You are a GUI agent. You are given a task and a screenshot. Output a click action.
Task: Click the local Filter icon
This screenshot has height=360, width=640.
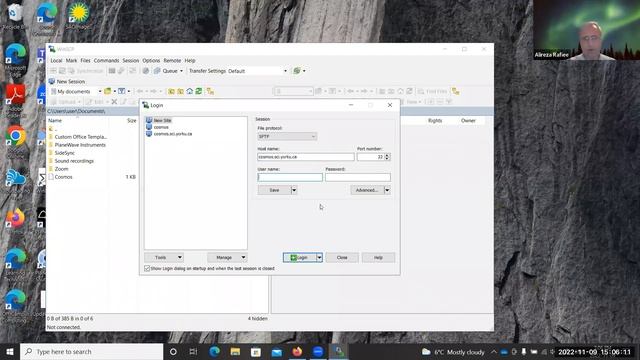coord(122,91)
